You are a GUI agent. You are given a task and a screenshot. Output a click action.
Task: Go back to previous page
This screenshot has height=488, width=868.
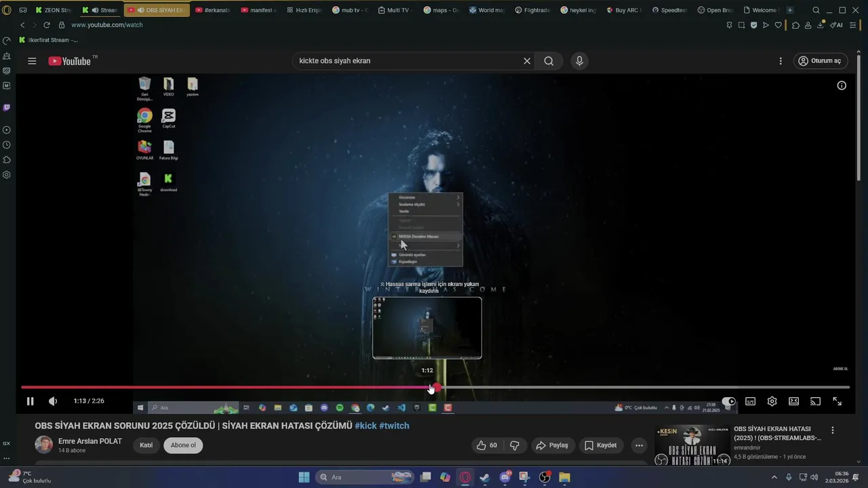pos(22,25)
